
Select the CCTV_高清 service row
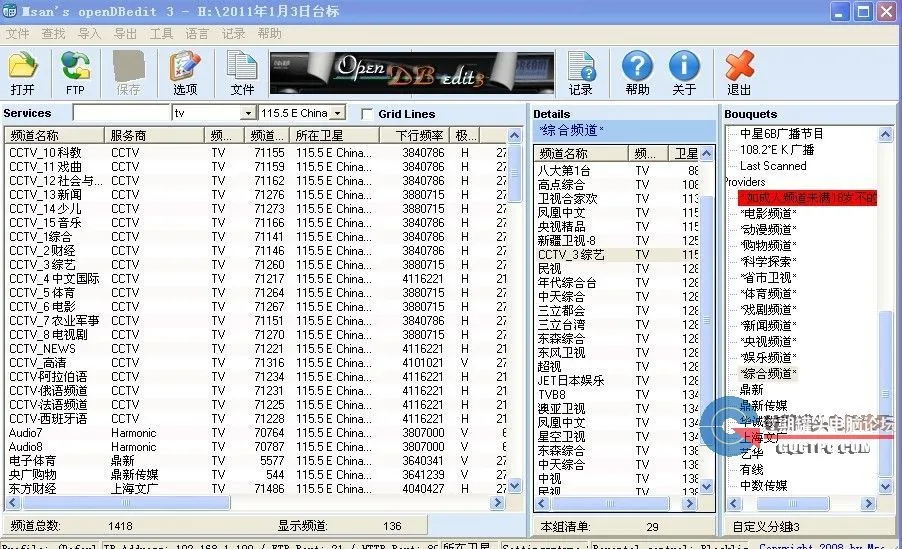point(256,363)
